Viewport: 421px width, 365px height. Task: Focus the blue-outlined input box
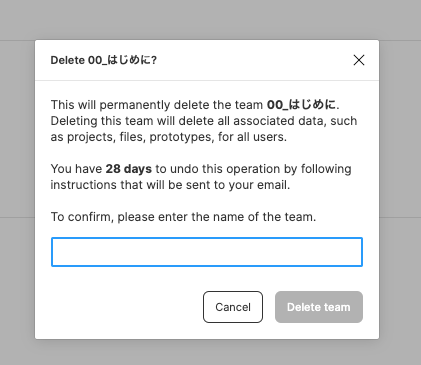coord(207,252)
